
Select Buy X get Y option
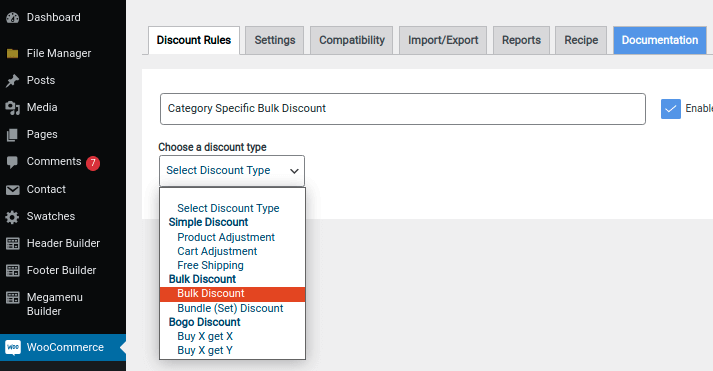tap(232, 351)
